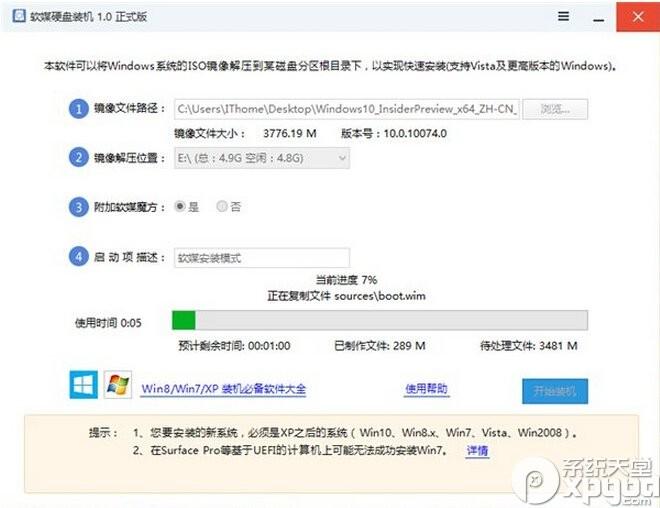660x508 pixels.
Task: Open the 详情 details link
Action: click(x=477, y=450)
